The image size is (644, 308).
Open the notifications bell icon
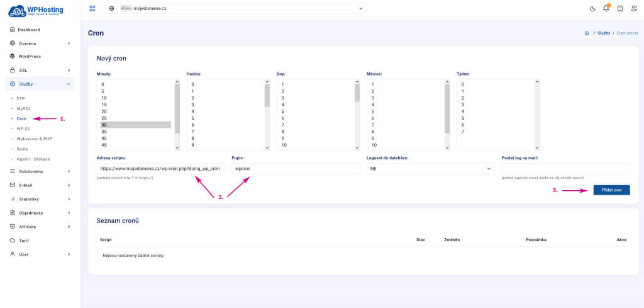(606, 9)
